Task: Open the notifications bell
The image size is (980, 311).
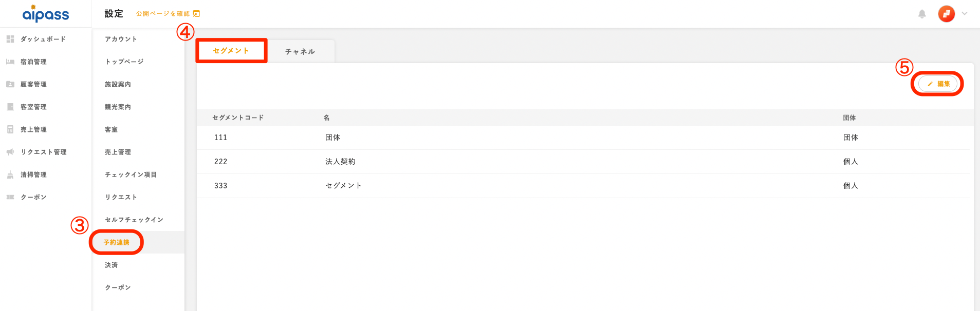Action: 922,14
